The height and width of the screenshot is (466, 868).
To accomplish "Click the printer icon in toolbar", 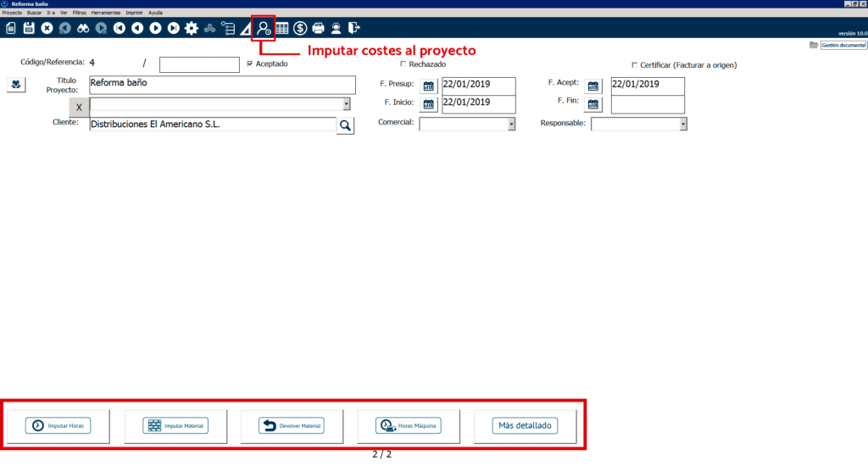I will [x=318, y=28].
